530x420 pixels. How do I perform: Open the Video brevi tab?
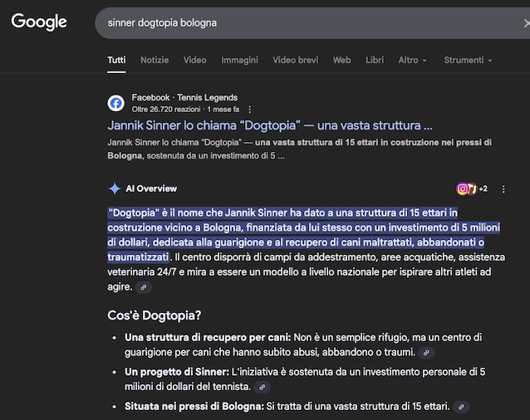pyautogui.click(x=296, y=60)
